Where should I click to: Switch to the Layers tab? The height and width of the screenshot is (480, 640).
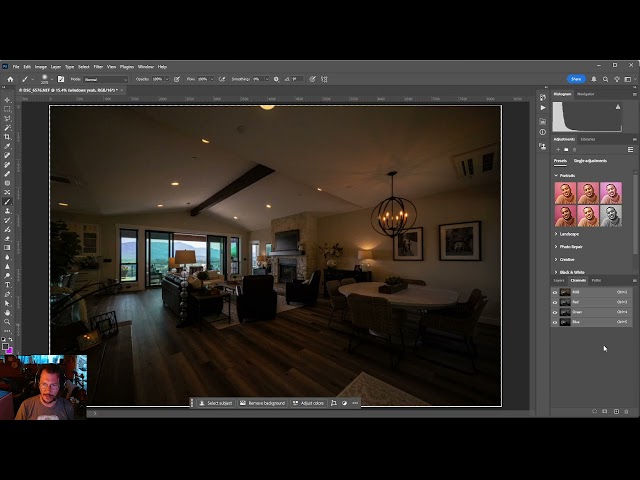pyautogui.click(x=558, y=280)
